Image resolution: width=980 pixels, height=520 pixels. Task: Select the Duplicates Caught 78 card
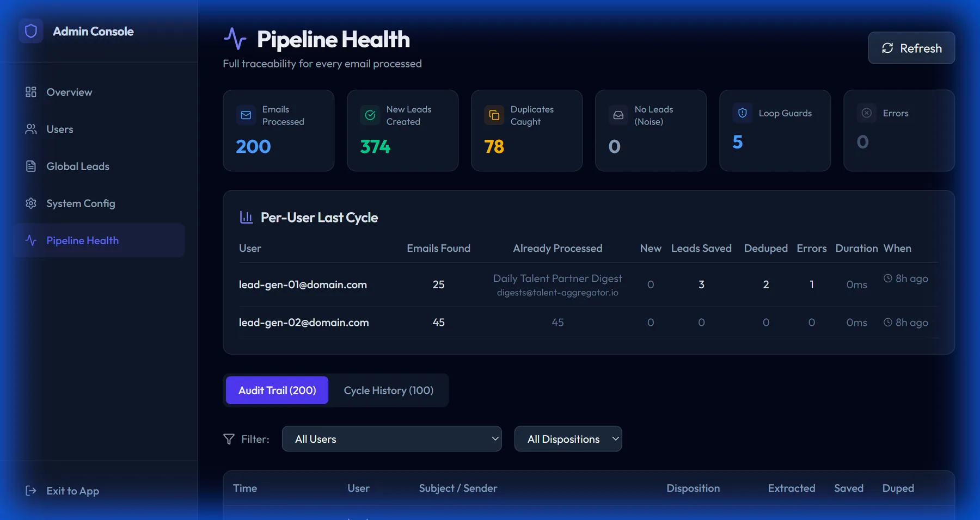[526, 131]
